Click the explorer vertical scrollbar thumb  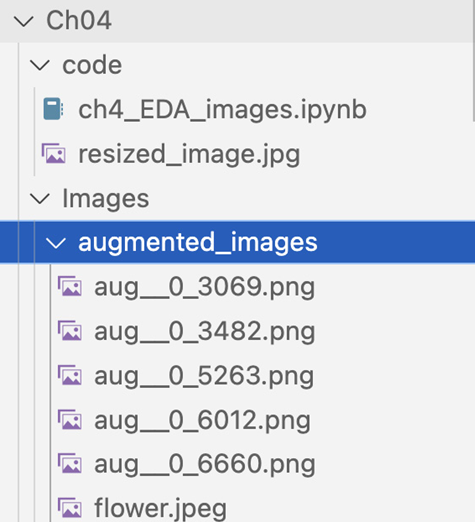[x=474, y=60]
